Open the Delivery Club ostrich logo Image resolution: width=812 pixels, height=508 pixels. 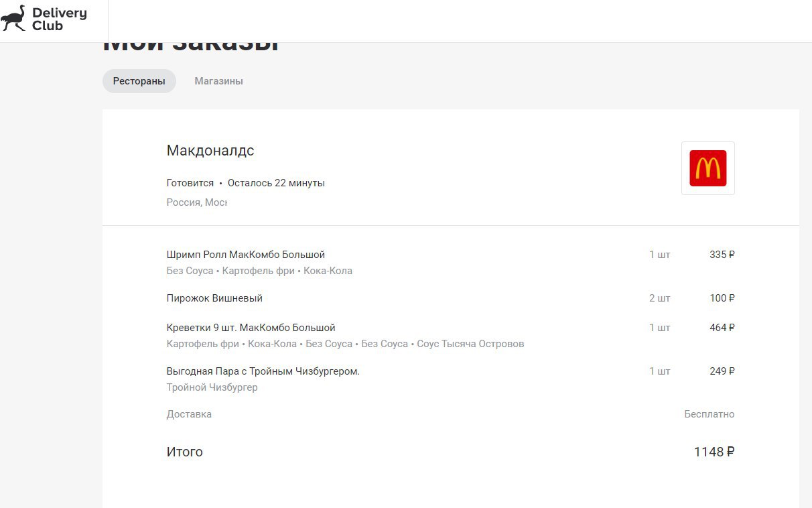pos(44,19)
